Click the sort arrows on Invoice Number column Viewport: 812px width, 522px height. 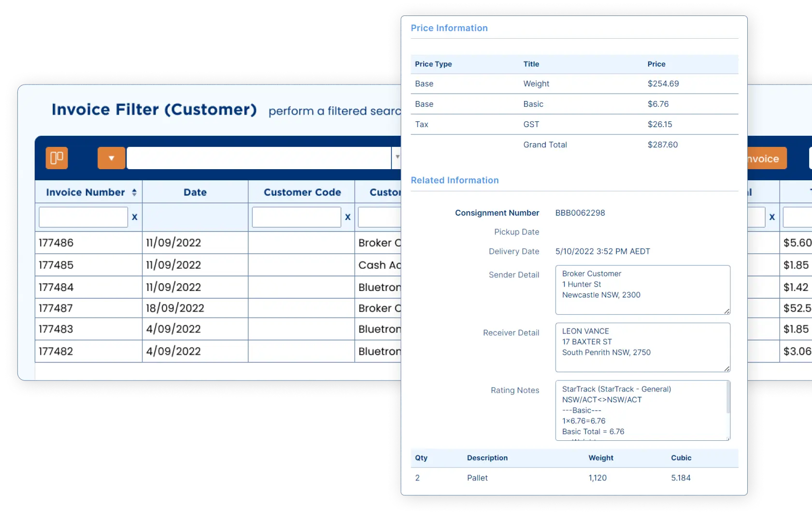tap(134, 192)
